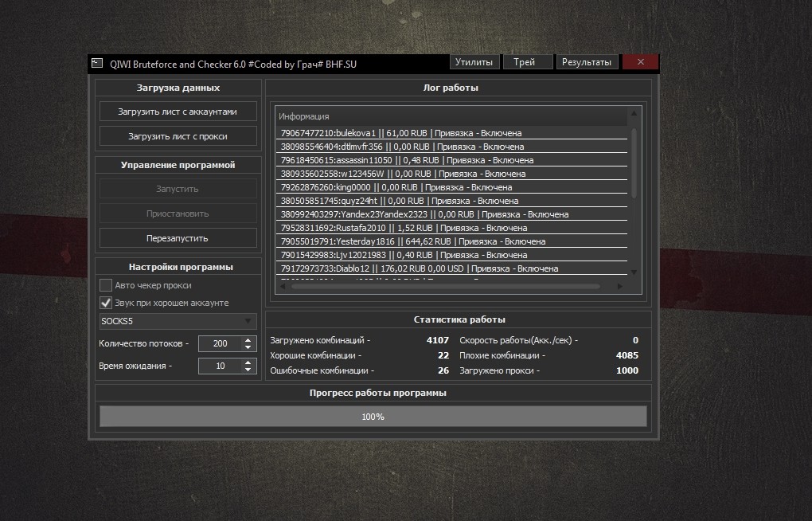
Task: Open the SOCKS5 proxy type dropdown
Action: coord(178,321)
